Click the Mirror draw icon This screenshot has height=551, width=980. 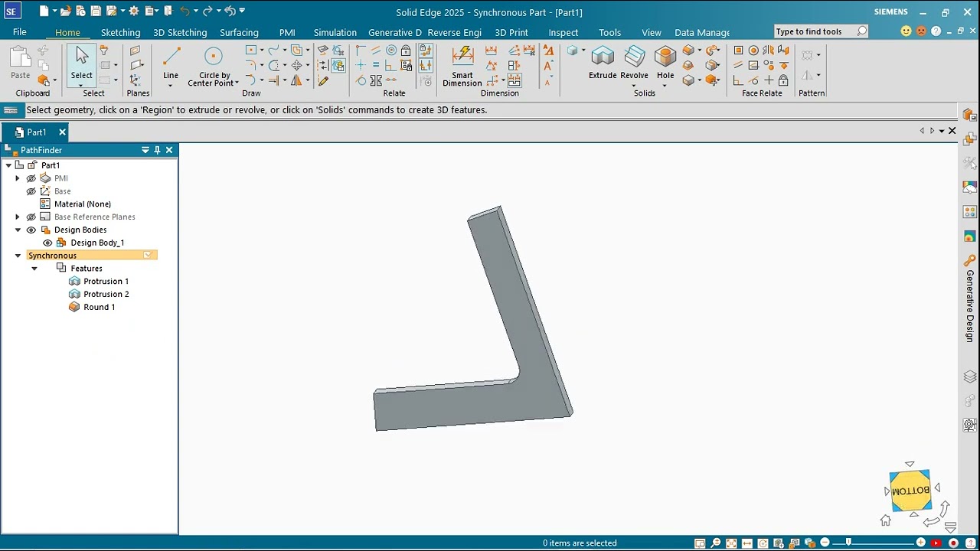296,80
